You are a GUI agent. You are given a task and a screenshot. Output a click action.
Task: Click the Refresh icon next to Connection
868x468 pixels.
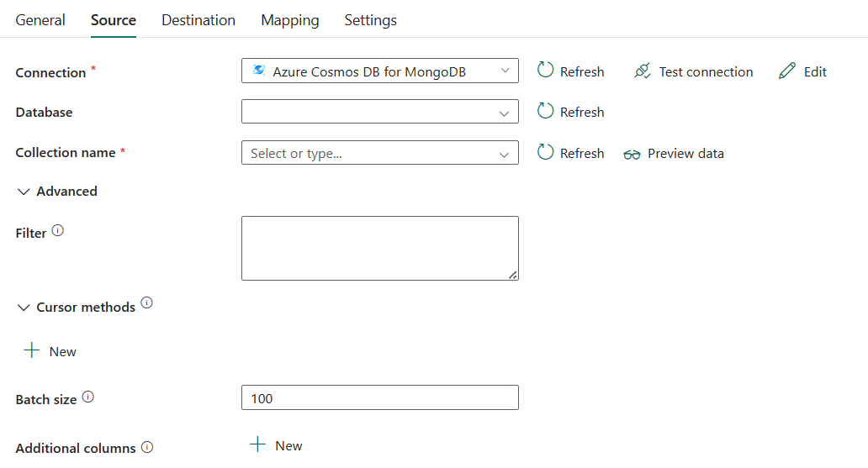click(545, 70)
